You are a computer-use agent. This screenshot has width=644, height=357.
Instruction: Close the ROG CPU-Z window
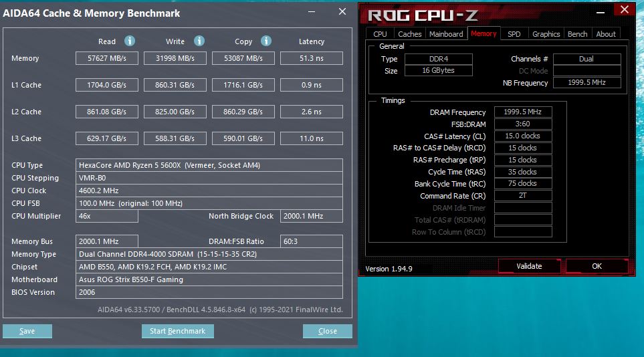(625, 9)
